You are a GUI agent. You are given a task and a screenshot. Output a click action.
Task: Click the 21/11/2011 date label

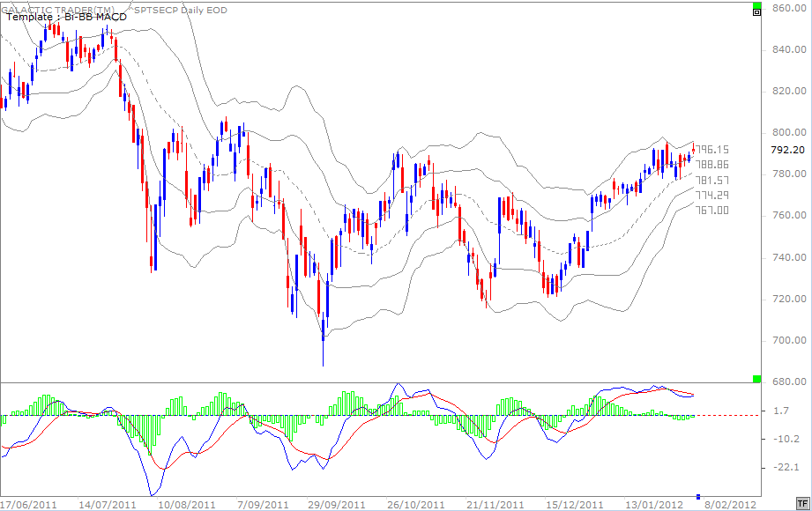click(495, 504)
